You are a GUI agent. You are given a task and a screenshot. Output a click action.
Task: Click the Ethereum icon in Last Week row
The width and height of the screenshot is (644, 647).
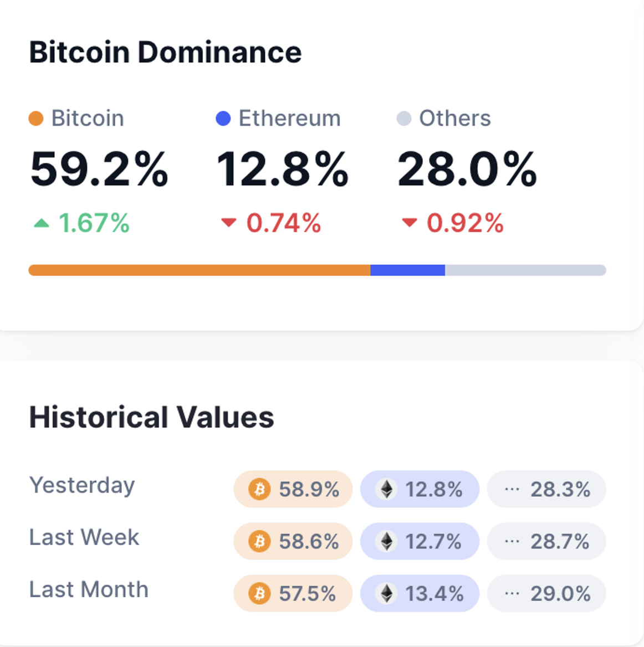(386, 541)
